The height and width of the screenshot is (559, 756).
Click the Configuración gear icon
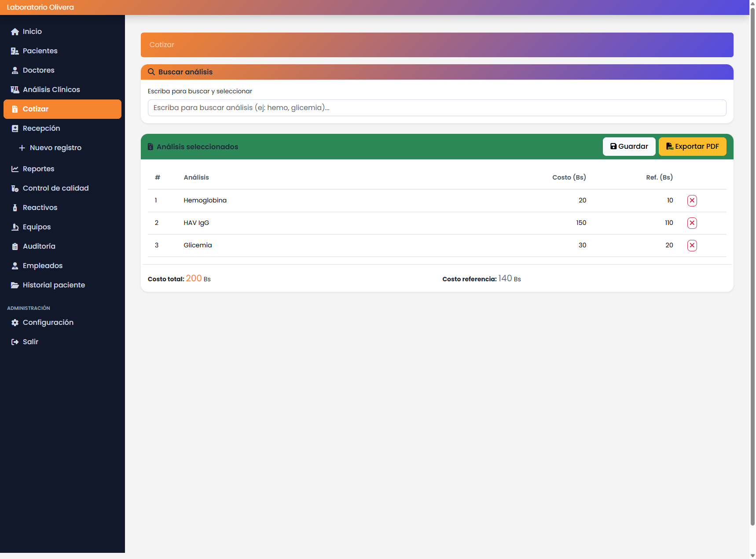pyautogui.click(x=15, y=323)
